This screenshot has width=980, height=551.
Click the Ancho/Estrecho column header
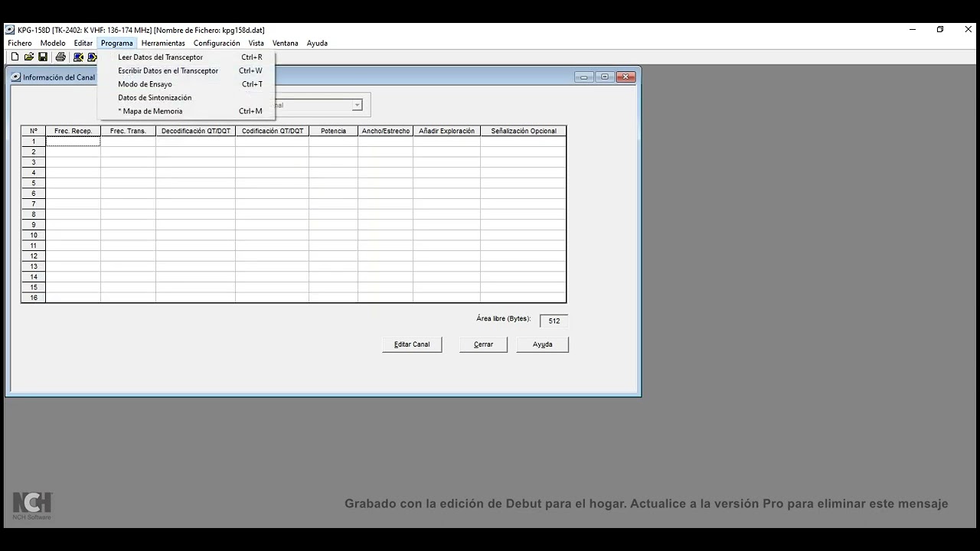point(386,131)
